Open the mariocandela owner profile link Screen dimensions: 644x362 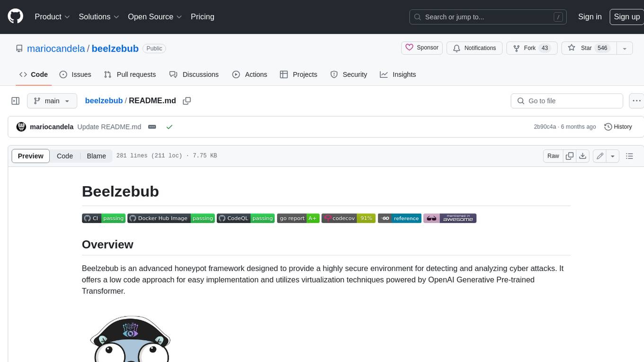click(56, 48)
